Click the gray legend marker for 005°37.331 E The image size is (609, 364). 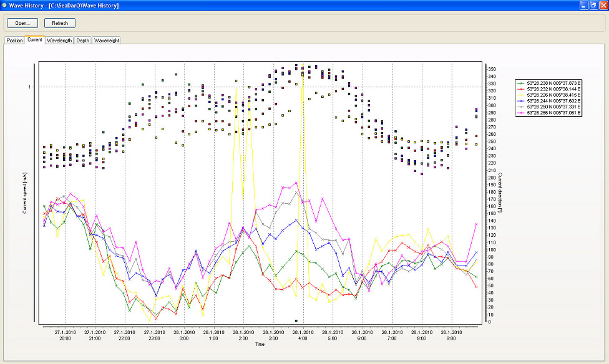click(x=522, y=107)
